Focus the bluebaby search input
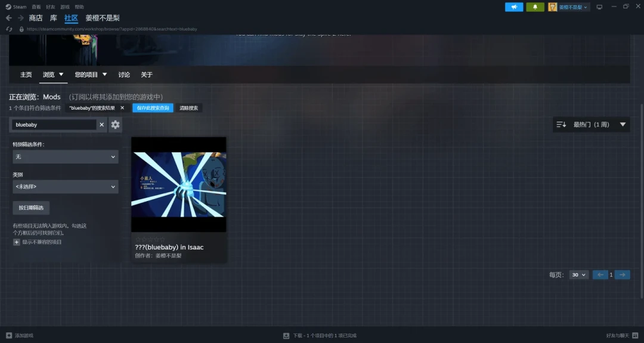This screenshot has height=343, width=644. coord(54,125)
